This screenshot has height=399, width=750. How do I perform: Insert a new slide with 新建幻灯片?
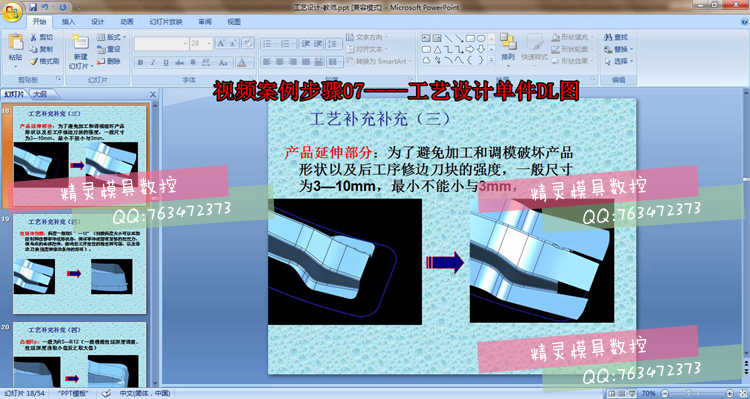pyautogui.click(x=80, y=52)
